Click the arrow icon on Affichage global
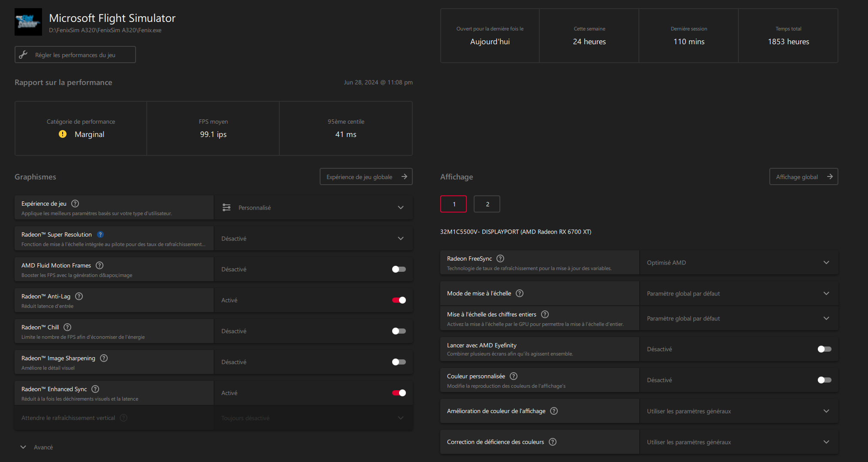Viewport: 868px width, 462px height. point(830,176)
